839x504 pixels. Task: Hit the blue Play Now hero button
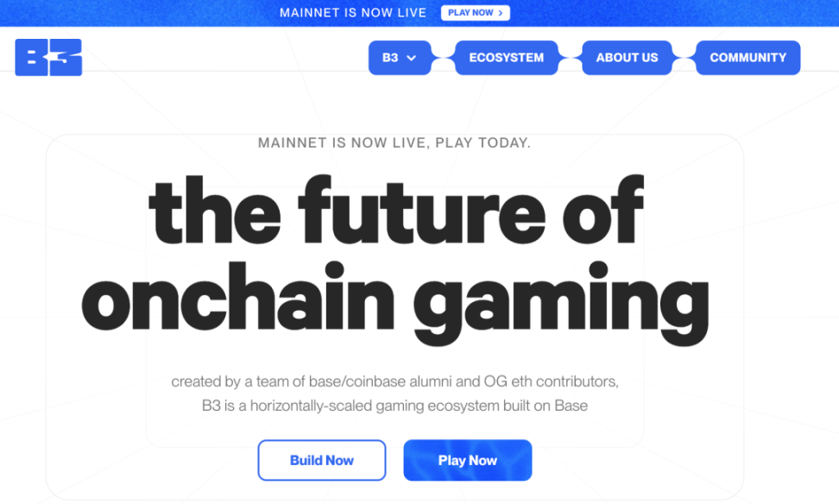point(467,460)
